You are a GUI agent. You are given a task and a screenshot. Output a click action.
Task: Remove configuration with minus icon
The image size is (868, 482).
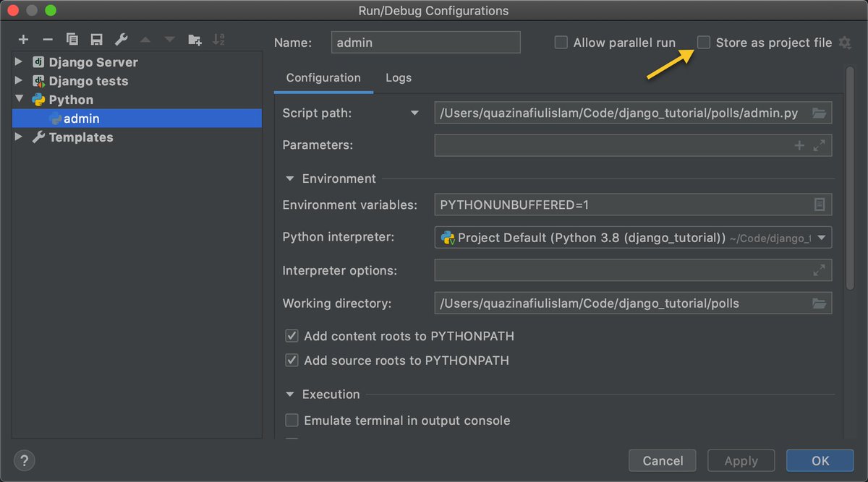click(48, 40)
